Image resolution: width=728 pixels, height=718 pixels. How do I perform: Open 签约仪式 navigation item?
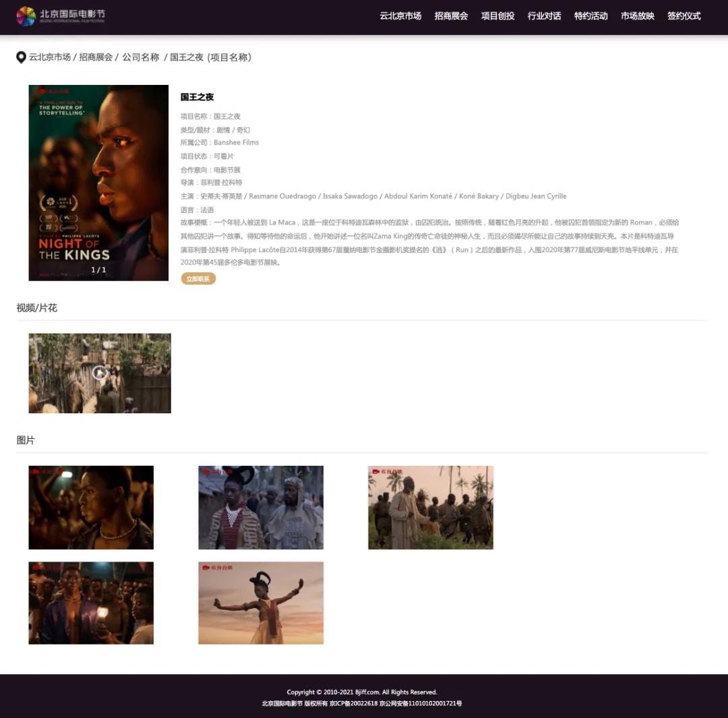click(684, 16)
